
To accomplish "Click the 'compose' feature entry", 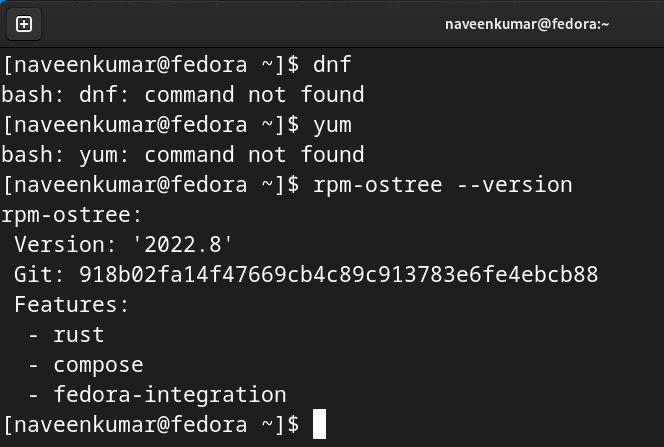I will pyautogui.click(x=98, y=364).
